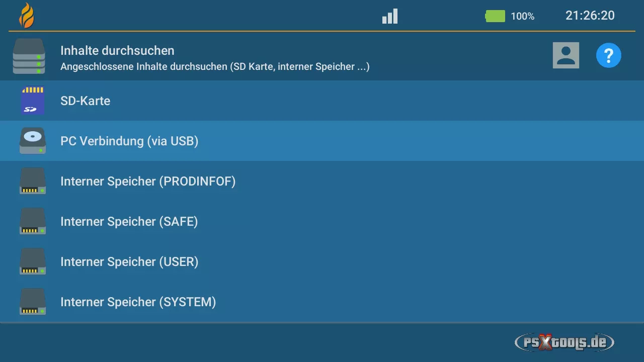Click the psxtools.de logo link
This screenshot has width=644, height=362.
tap(565, 343)
